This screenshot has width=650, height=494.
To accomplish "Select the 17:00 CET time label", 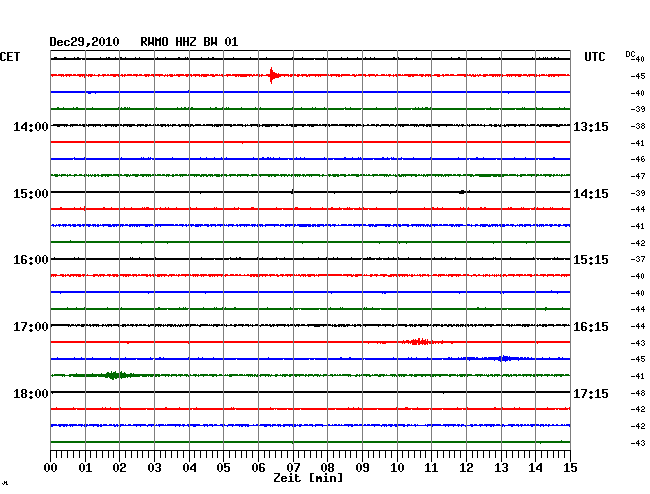I will pyautogui.click(x=31, y=327).
